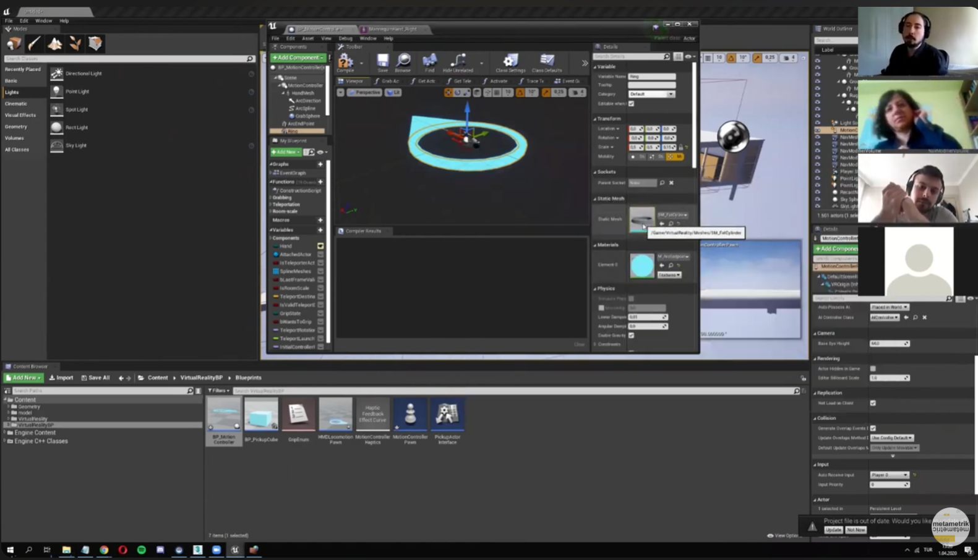
Task: Select Paint mode brush icon
Action: (34, 43)
